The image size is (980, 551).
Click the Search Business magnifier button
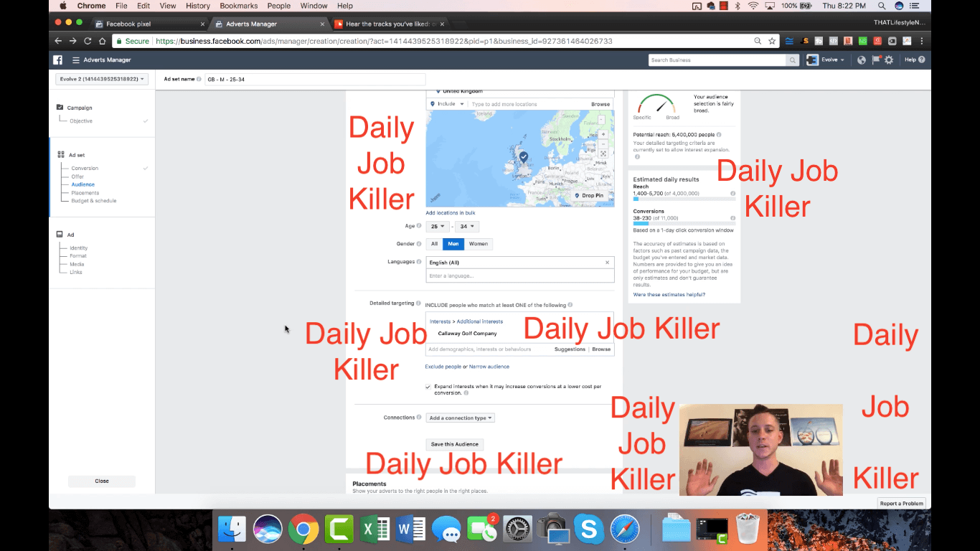[x=792, y=60]
